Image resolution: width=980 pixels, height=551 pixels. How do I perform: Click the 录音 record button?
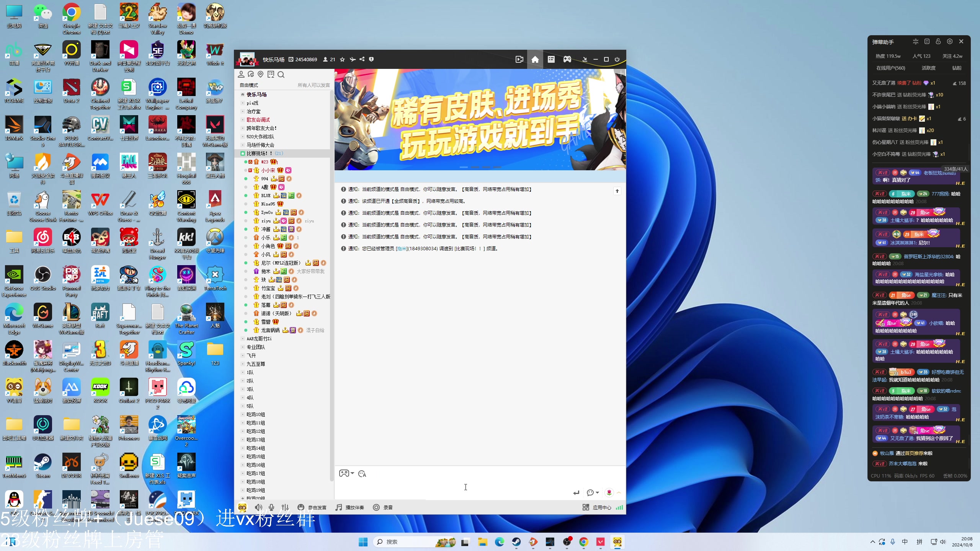click(383, 507)
